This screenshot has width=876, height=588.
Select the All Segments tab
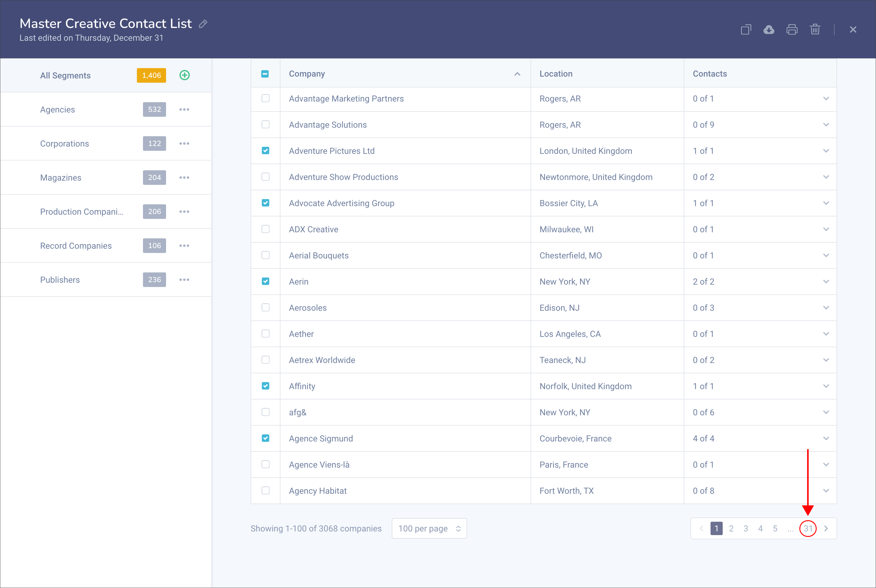pyautogui.click(x=106, y=75)
